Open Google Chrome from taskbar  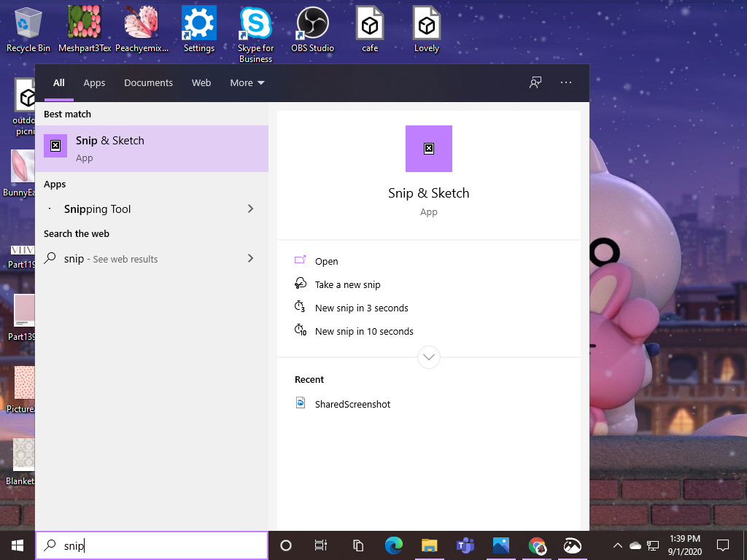pyautogui.click(x=537, y=545)
